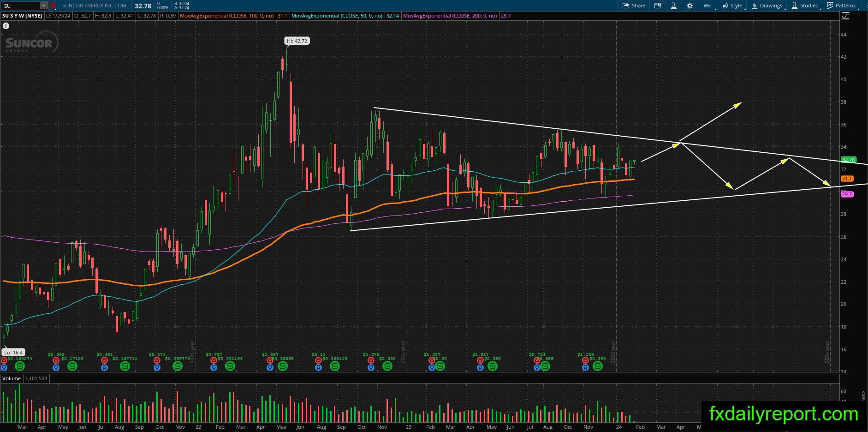Viewport: 868px width, 432px height.
Task: Click the window-with-clock icon beside Share
Action: pos(658,6)
